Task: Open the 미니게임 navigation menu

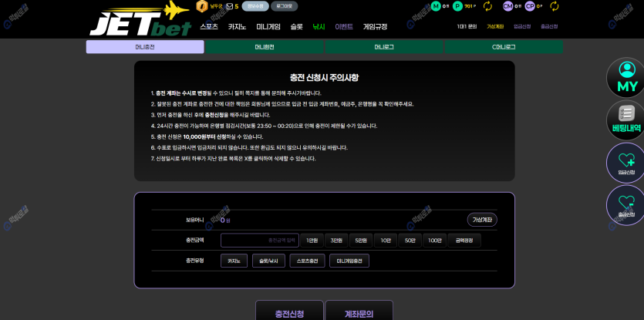Action: coord(268,26)
